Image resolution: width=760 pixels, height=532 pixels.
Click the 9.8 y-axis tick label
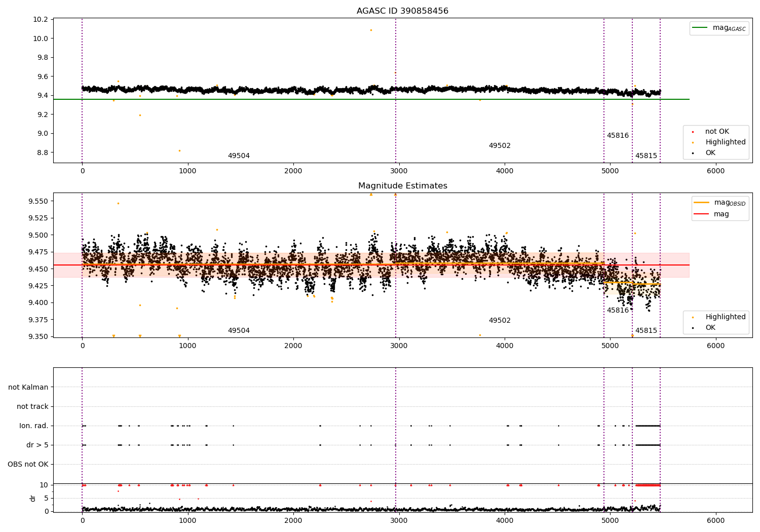(x=43, y=58)
